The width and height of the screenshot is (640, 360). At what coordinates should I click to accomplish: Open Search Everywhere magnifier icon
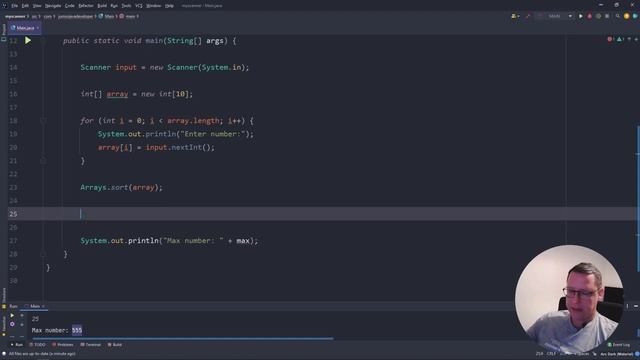(618, 16)
